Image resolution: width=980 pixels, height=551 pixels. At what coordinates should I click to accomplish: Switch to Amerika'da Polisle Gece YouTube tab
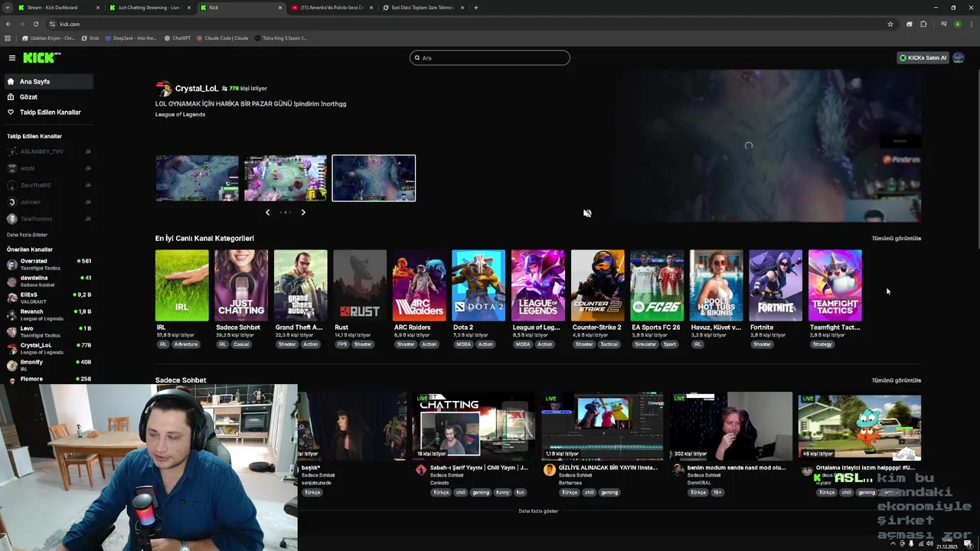pyautogui.click(x=331, y=8)
